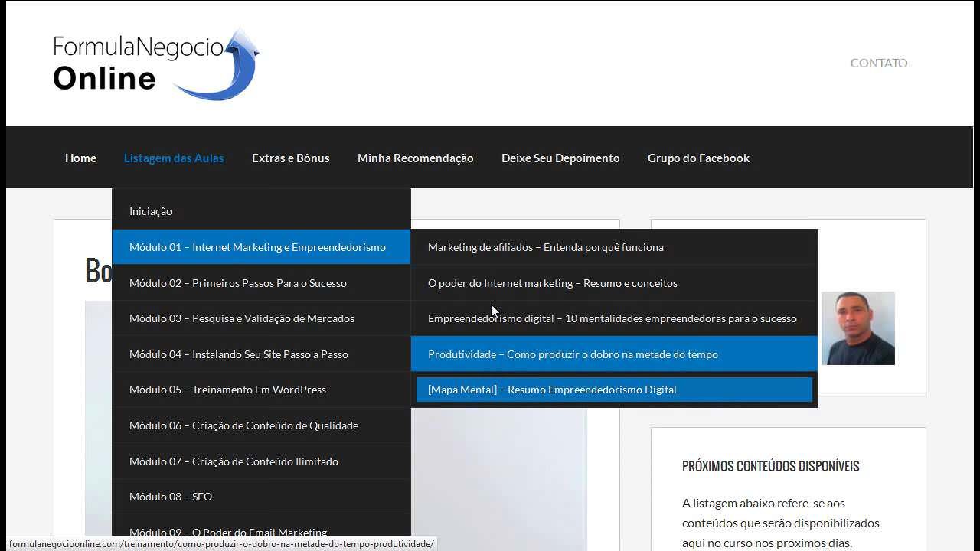Select Produtividade lesson in submenu
The height and width of the screenshot is (551, 980).
tap(573, 354)
